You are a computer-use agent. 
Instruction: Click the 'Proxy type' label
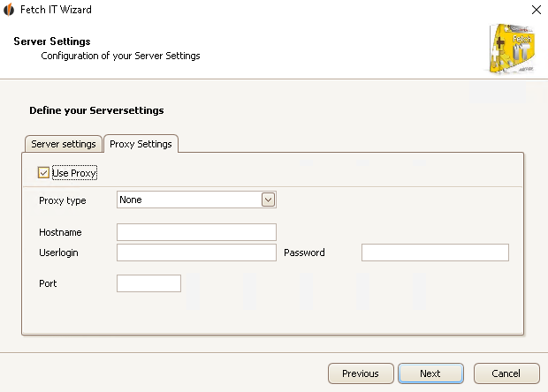tap(63, 200)
